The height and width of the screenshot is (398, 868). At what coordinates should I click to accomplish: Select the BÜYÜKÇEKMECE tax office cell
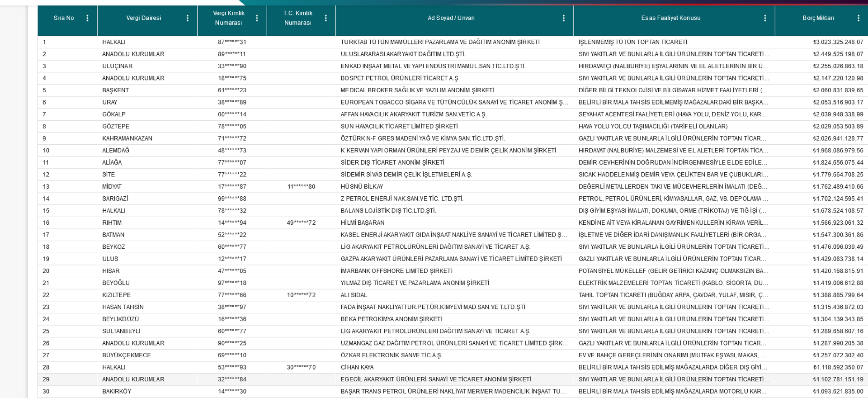(147, 355)
